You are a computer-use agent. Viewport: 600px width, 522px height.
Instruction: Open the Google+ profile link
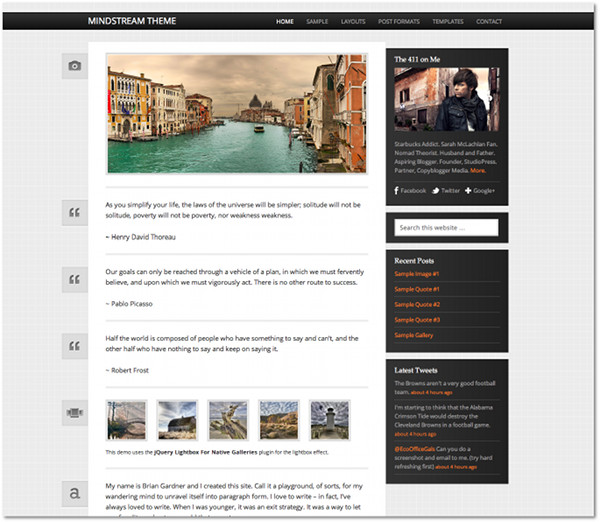tap(480, 191)
